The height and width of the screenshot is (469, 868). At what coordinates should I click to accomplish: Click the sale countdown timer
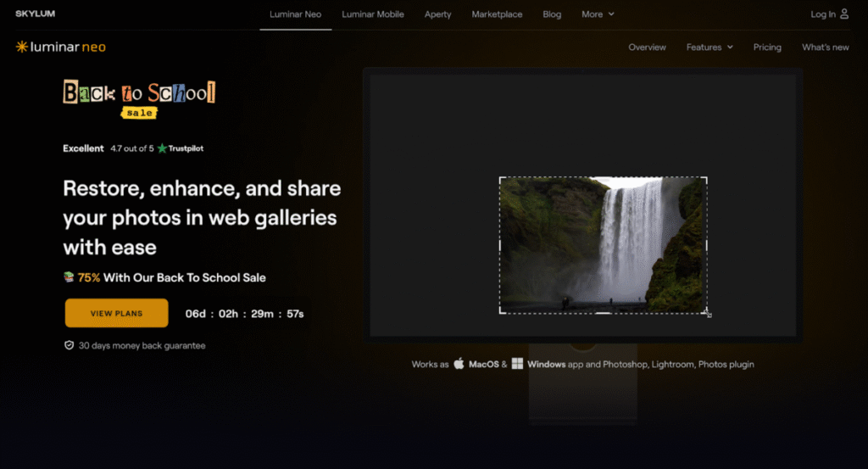coord(244,314)
